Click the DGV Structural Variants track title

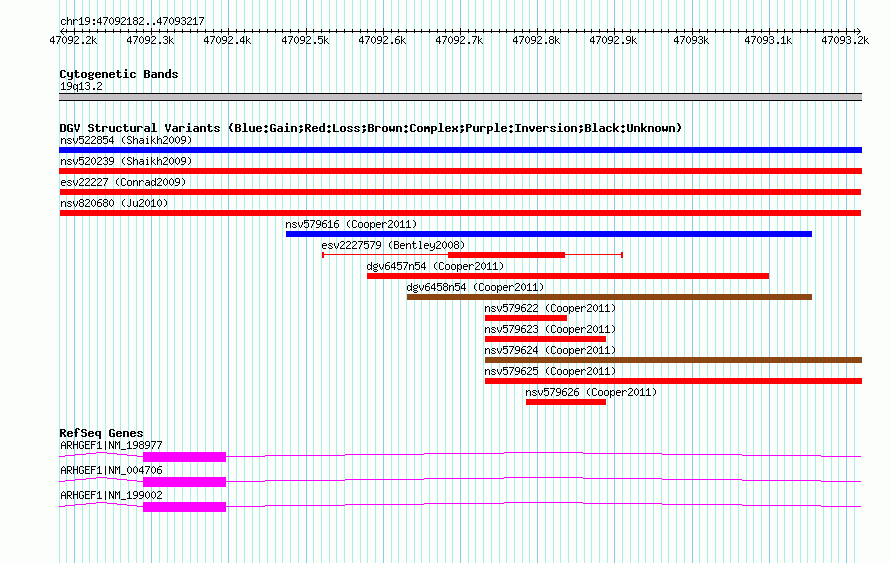[371, 128]
